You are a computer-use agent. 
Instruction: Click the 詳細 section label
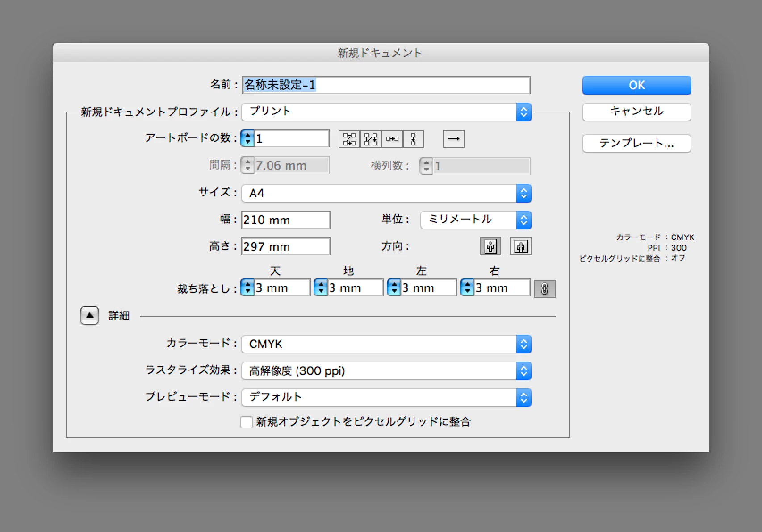[119, 316]
